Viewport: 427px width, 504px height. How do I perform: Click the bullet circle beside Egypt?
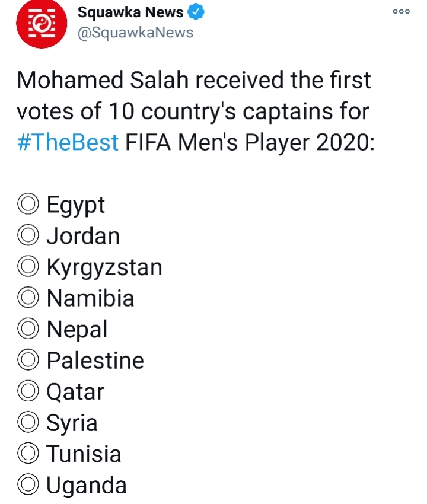28,205
